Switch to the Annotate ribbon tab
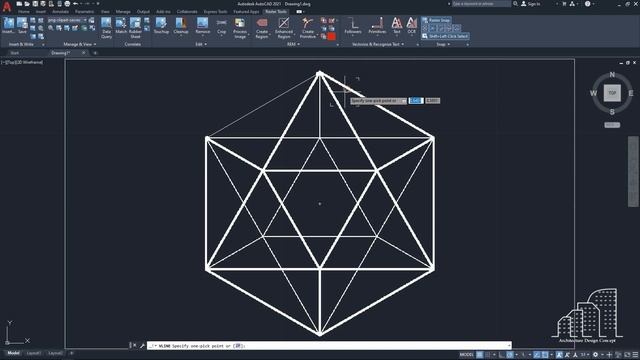640x360 pixels. click(x=60, y=12)
